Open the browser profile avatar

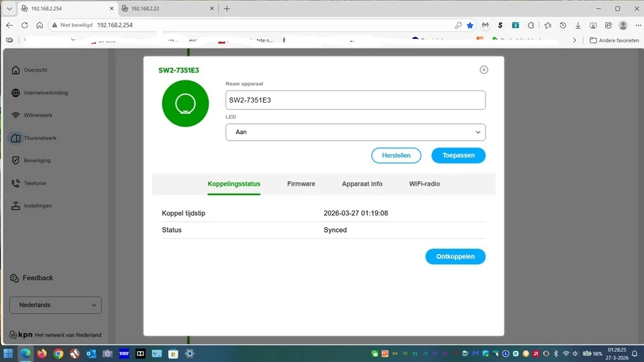[x=623, y=25]
